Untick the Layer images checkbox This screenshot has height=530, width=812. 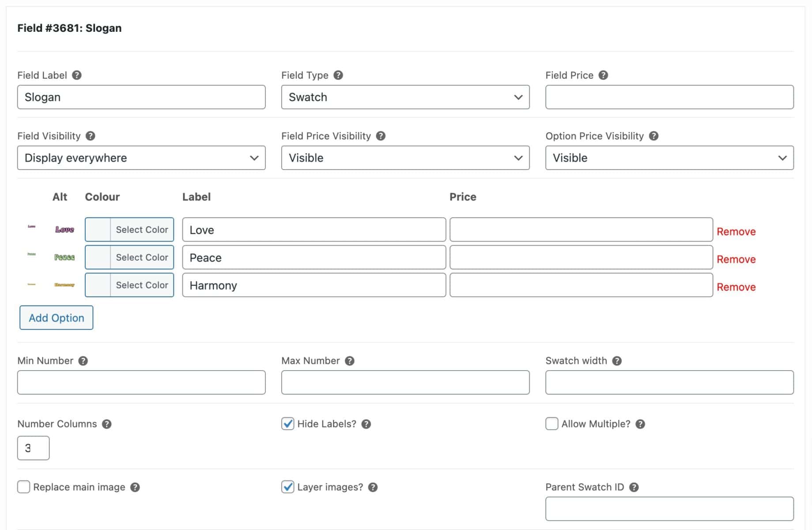[288, 487]
